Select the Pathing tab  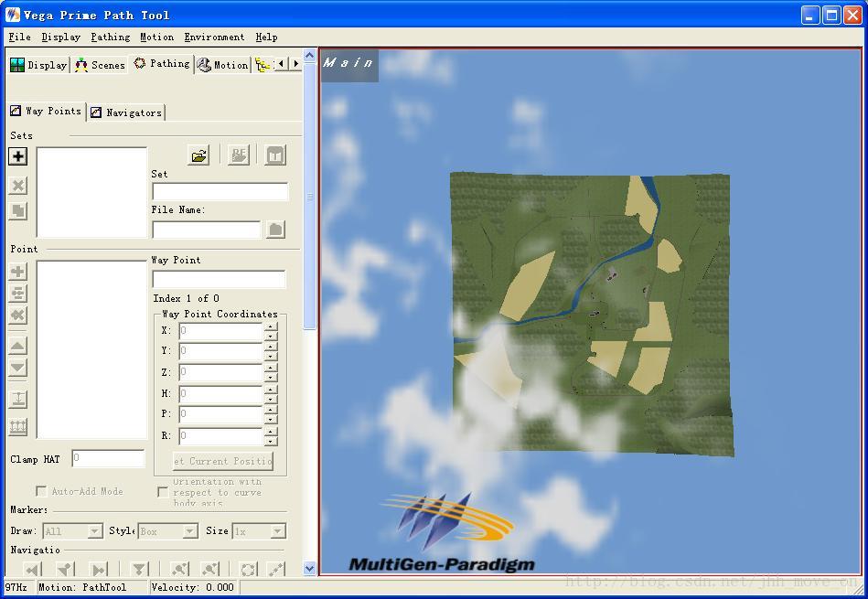162,64
